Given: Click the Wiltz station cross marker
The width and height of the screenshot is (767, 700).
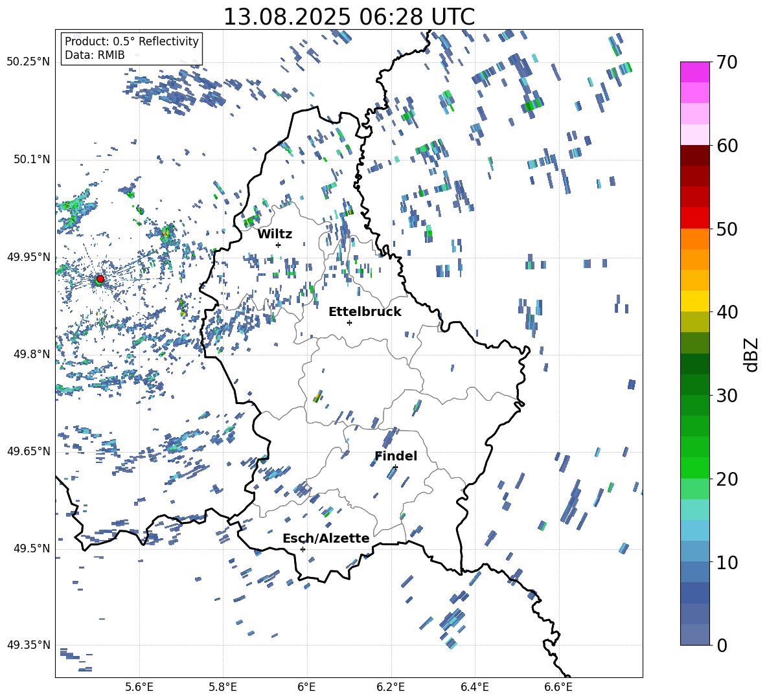Looking at the screenshot, I should tap(279, 245).
